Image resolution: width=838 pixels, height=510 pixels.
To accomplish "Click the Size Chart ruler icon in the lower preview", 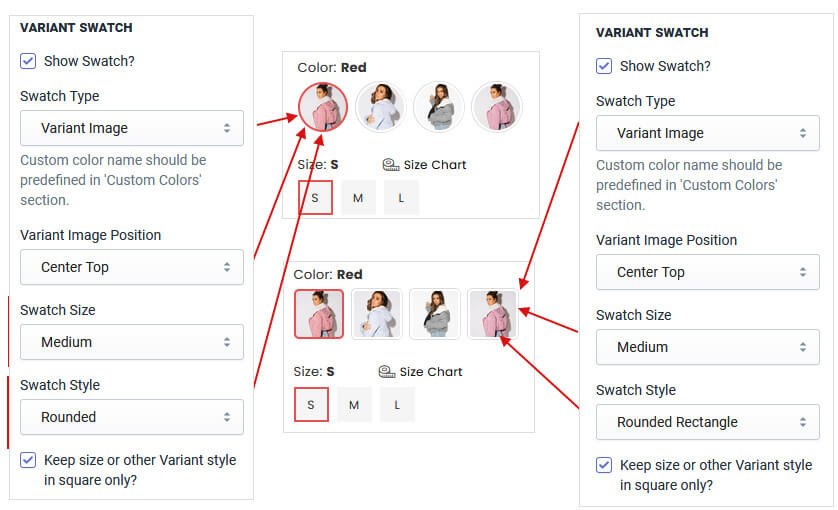I will point(386,372).
